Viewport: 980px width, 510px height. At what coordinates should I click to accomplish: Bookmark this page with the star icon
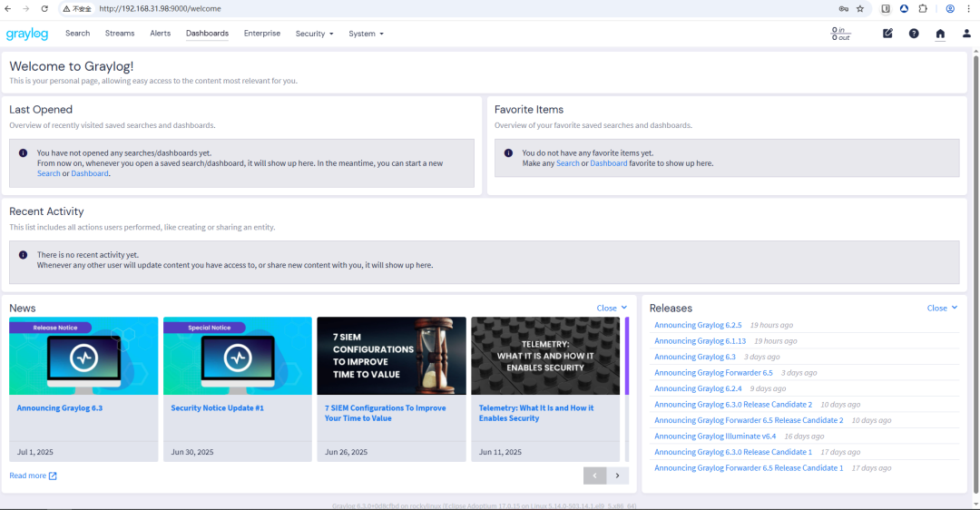[x=860, y=9]
